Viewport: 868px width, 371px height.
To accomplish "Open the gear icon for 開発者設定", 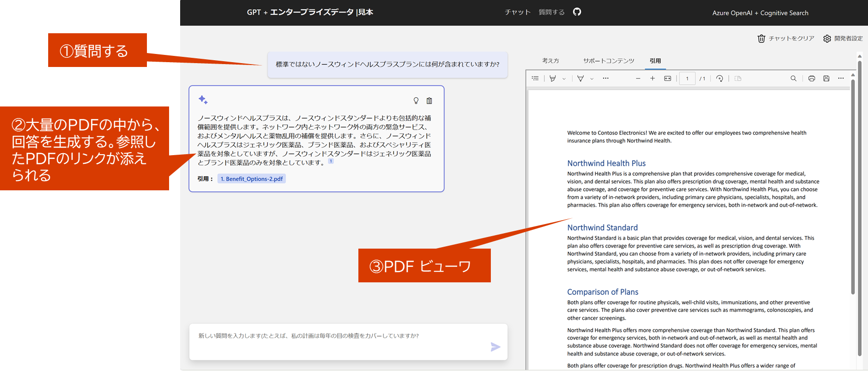I will coord(827,39).
